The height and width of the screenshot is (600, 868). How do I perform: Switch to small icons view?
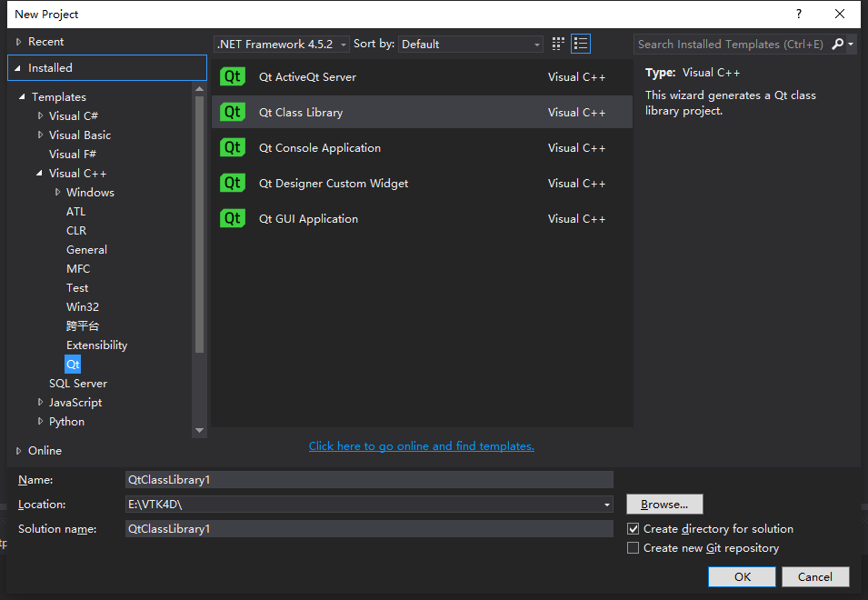pyautogui.click(x=557, y=43)
